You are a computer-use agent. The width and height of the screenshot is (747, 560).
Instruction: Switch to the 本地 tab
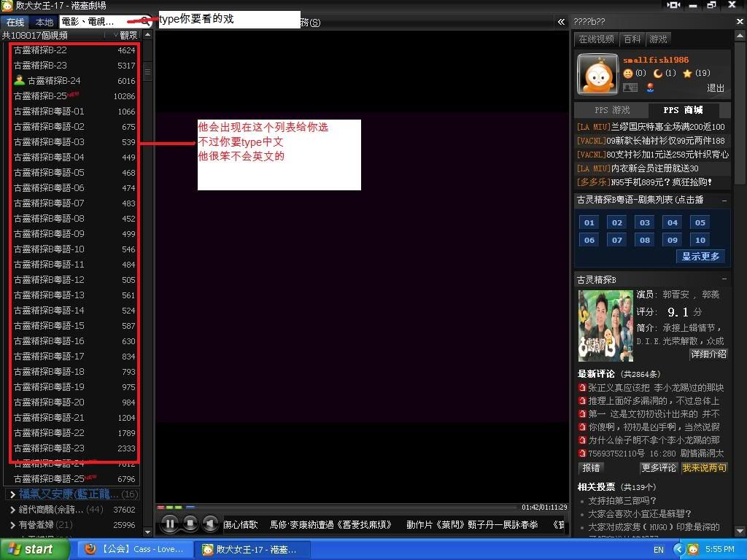pos(44,23)
